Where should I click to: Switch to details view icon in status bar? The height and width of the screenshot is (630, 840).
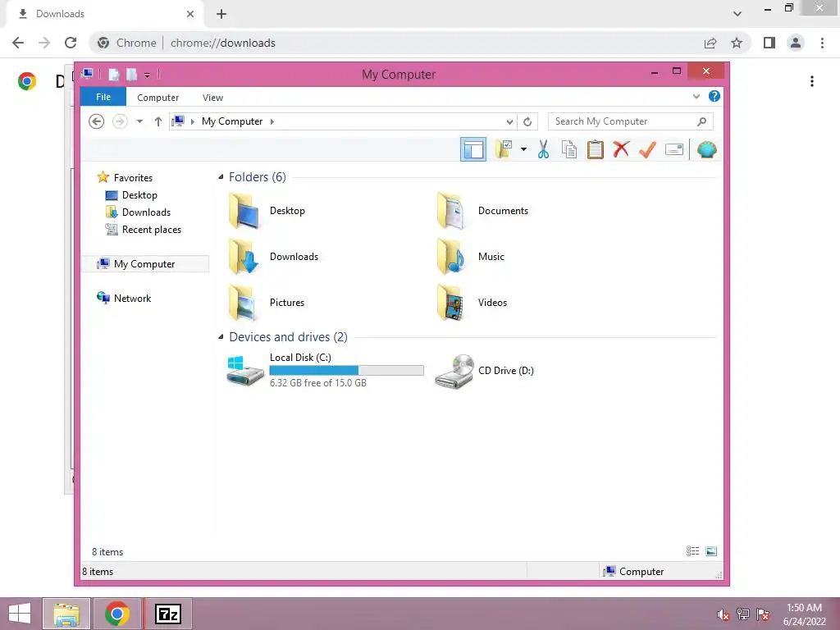click(x=692, y=551)
